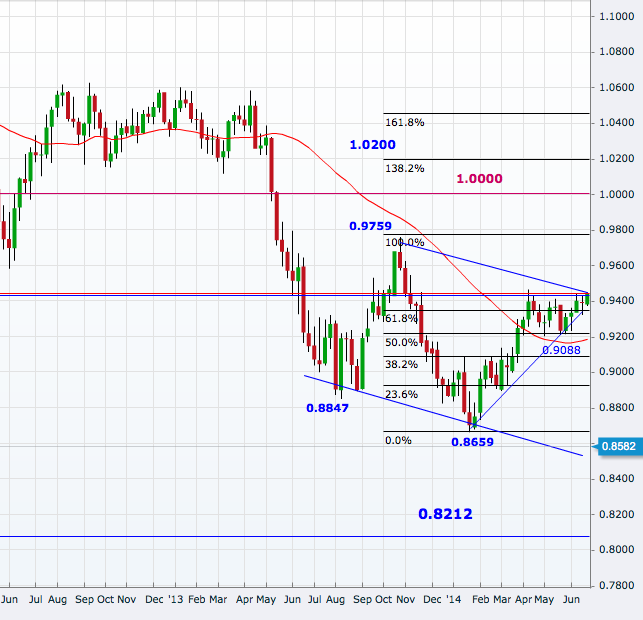The height and width of the screenshot is (620, 643).
Task: Select the large 0.8212 target label
Action: 445,514
